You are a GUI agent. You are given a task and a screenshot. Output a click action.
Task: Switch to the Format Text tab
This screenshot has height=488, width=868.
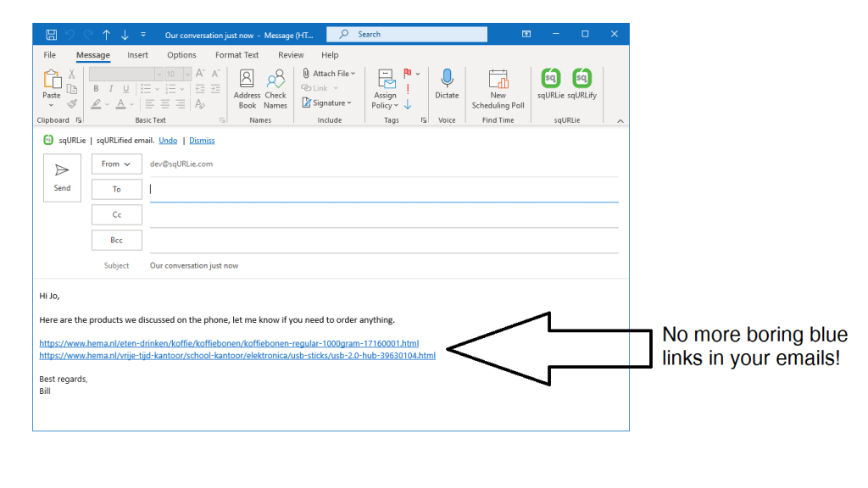pos(236,54)
